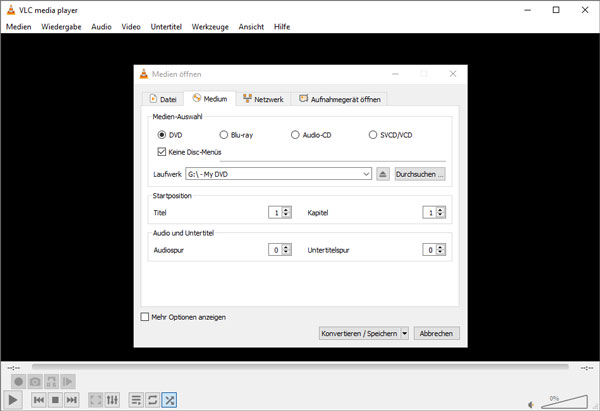
Task: Decrease the Untertitelspur spinner value
Action: [x=440, y=252]
